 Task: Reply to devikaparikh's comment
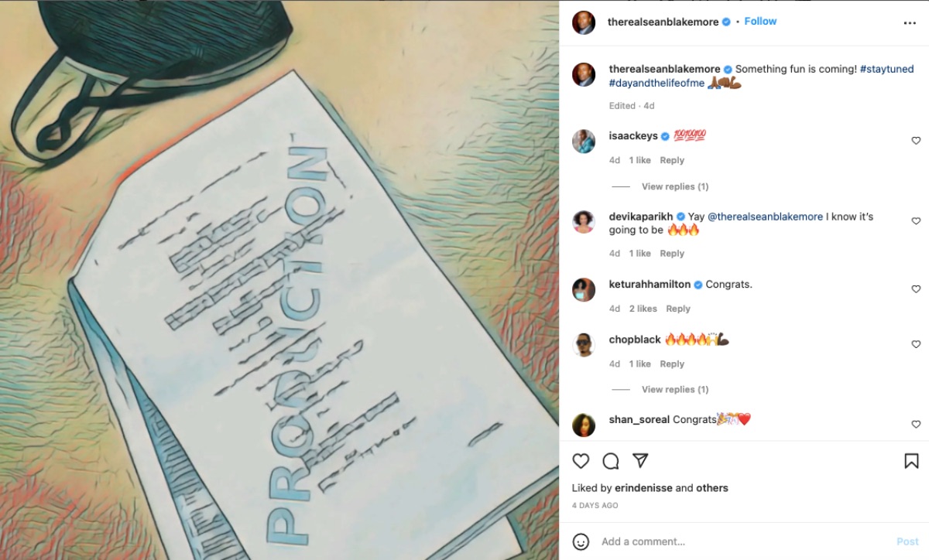[672, 253]
